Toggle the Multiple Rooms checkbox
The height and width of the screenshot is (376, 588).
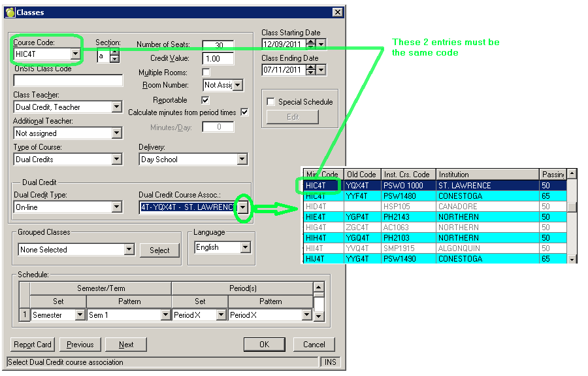point(206,73)
